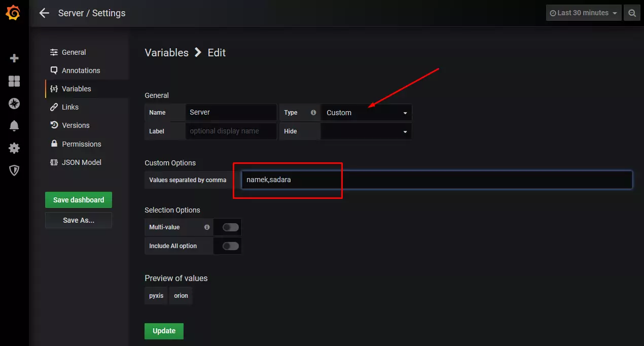The image size is (644, 346).
Task: Open the Alerting bell icon
Action: click(14, 126)
